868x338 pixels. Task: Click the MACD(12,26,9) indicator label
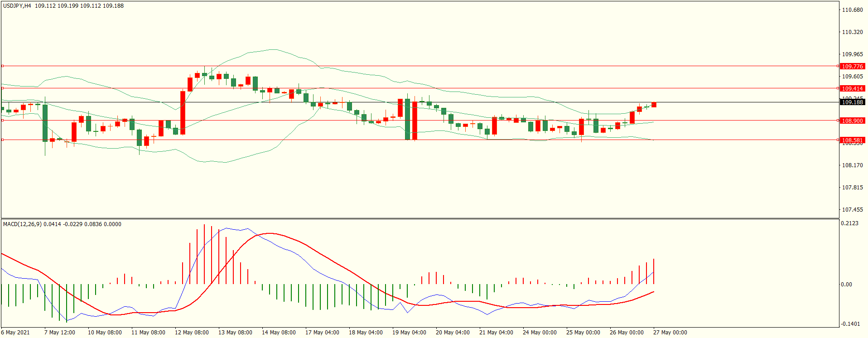pos(22,224)
